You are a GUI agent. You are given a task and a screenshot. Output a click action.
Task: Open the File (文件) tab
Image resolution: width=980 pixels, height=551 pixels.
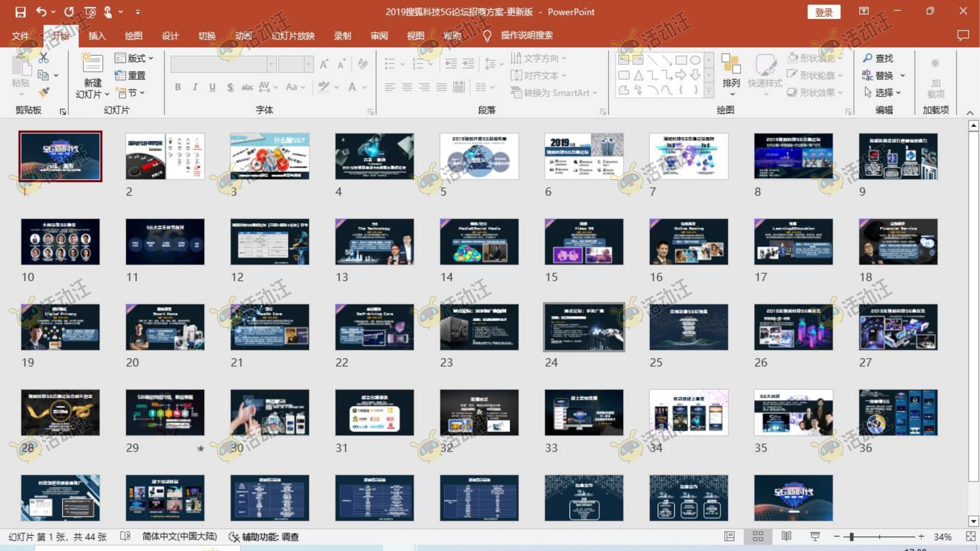21,36
